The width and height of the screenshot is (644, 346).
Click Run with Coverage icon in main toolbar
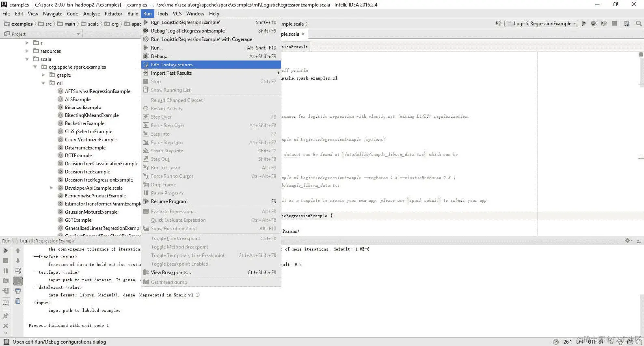[604, 24]
